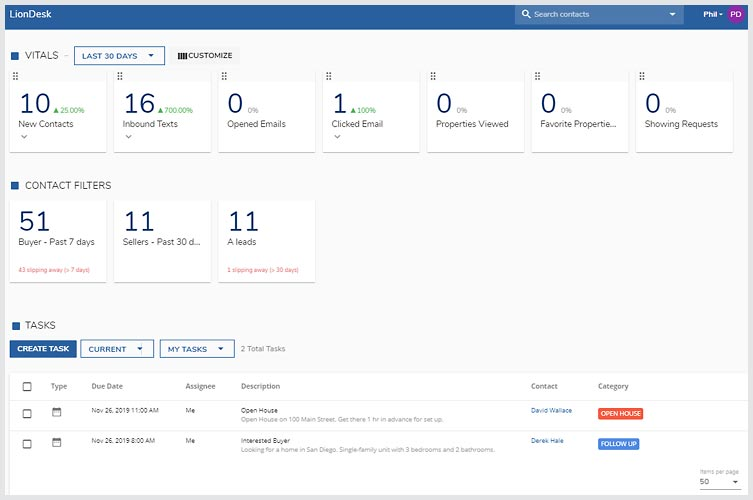753x500 pixels.
Task: Click drag handle on Inbound Texts card
Action: (x=119, y=76)
